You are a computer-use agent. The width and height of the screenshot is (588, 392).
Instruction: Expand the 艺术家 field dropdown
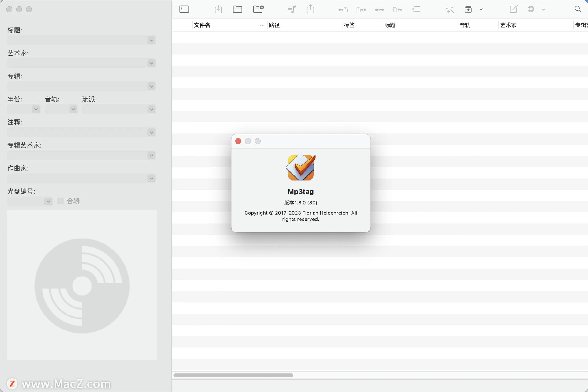pos(151,63)
